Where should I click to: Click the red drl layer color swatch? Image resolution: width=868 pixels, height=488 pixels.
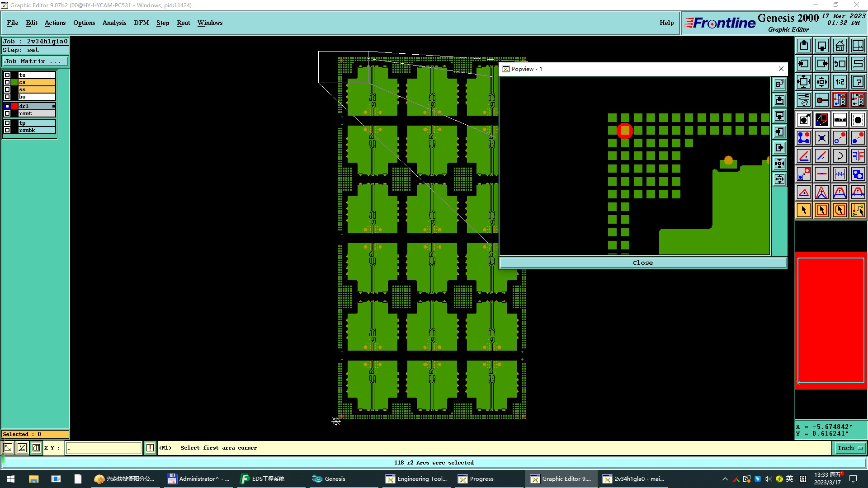click(x=14, y=106)
